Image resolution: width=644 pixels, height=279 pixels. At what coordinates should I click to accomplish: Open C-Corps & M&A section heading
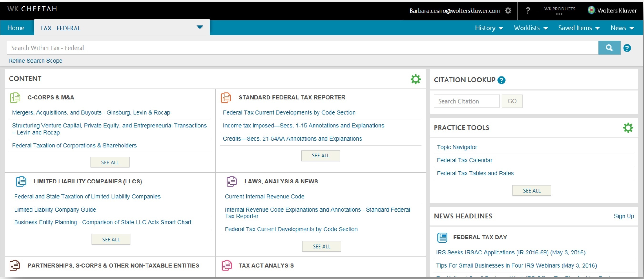coord(51,97)
